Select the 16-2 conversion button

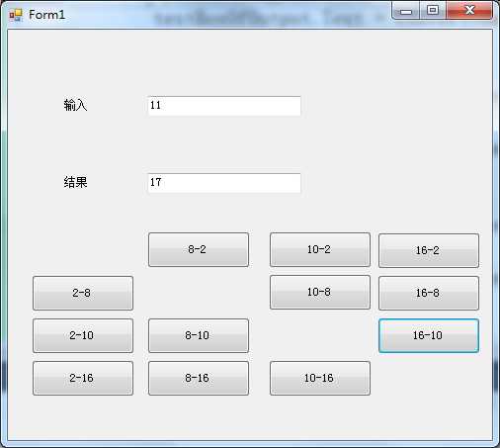click(x=429, y=250)
